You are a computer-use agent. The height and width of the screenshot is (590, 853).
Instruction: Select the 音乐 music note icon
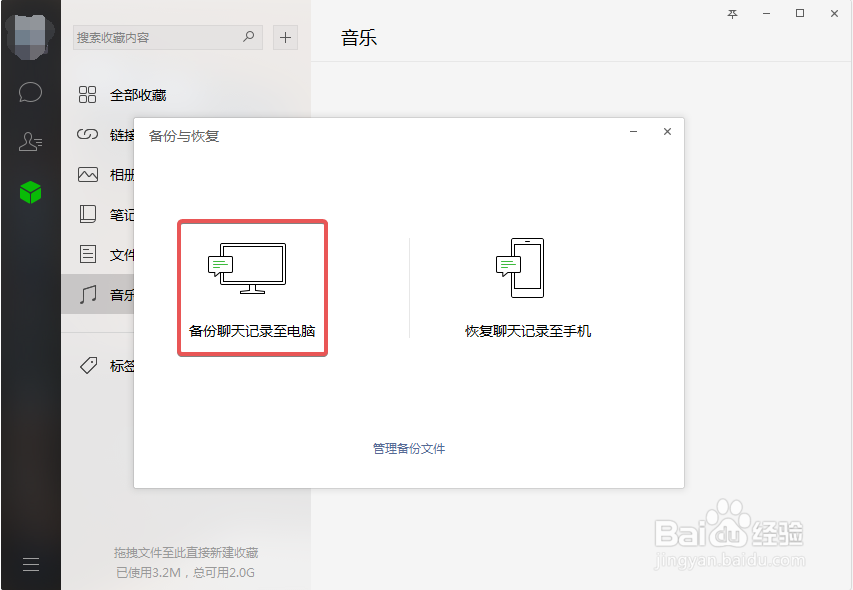click(88, 294)
